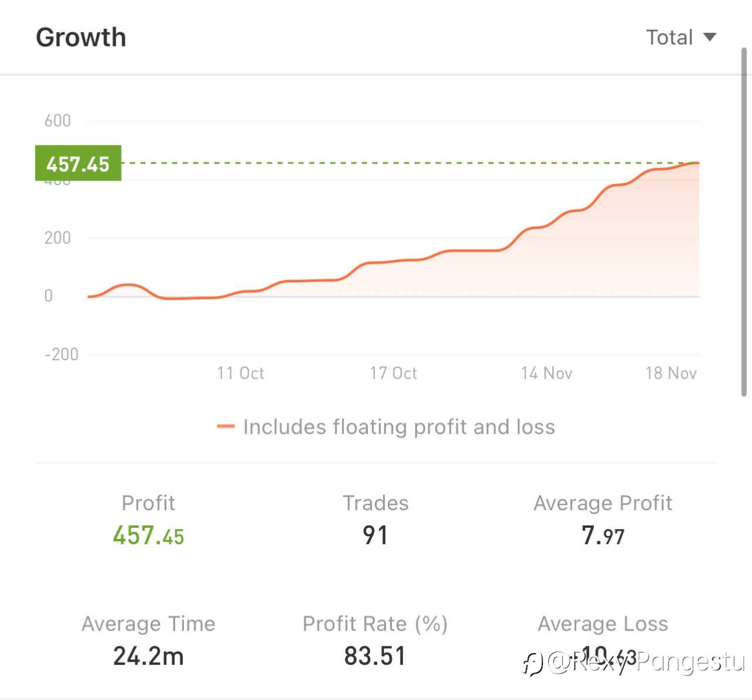
Task: Click the end point of the growth curve
Action: coord(697,163)
